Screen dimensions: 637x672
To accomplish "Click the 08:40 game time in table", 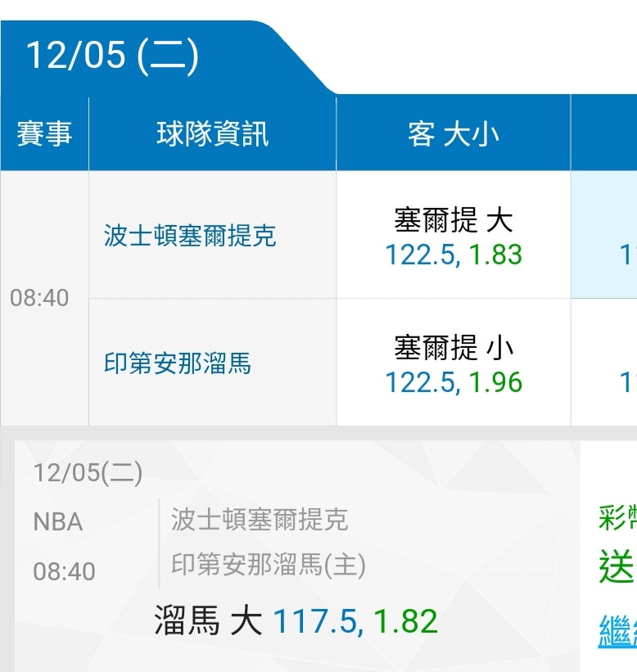I will tap(39, 298).
